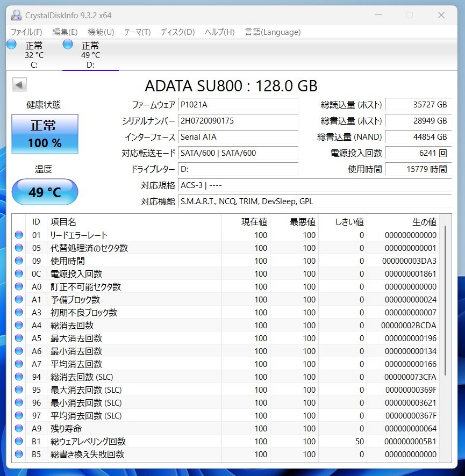
Task: Click status orb of row 94 総消去回数 (SLC)
Action: click(19, 377)
